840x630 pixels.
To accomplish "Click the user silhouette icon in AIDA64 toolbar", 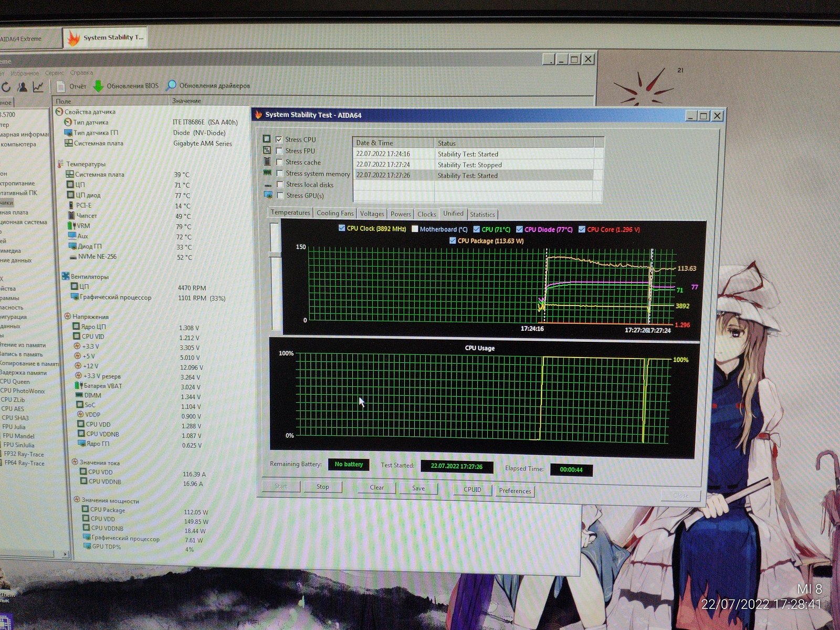I will coord(23,87).
